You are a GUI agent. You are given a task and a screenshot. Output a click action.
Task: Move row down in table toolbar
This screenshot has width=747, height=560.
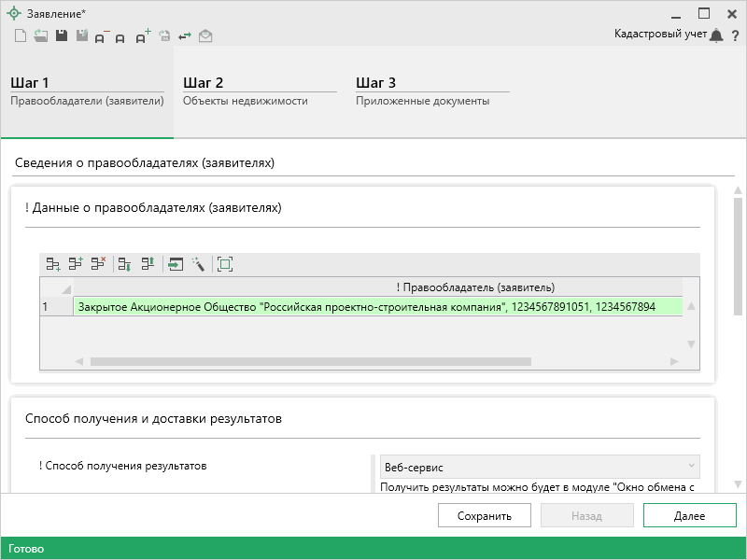tap(123, 264)
